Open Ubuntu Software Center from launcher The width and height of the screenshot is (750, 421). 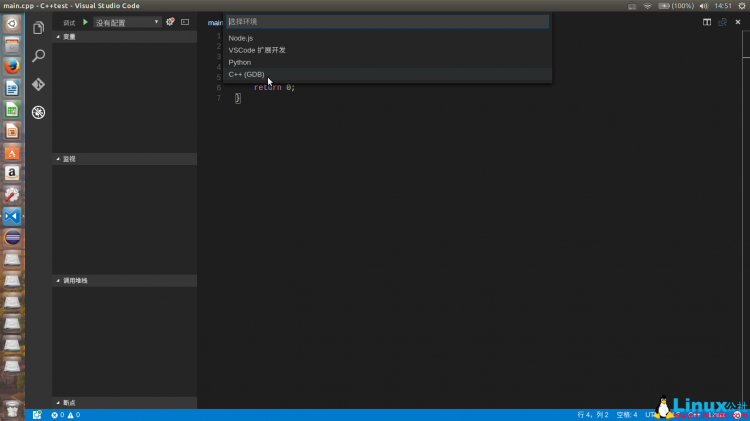(x=12, y=152)
